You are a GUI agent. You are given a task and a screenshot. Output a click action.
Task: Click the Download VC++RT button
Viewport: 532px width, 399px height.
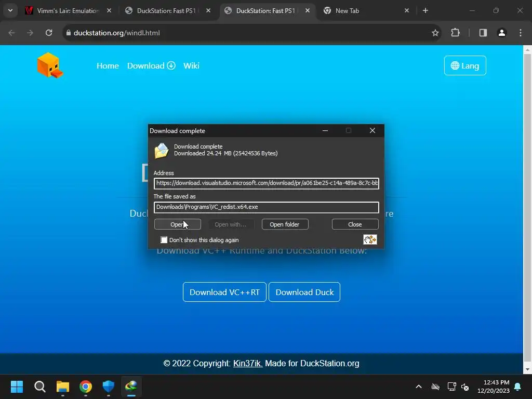tap(224, 292)
